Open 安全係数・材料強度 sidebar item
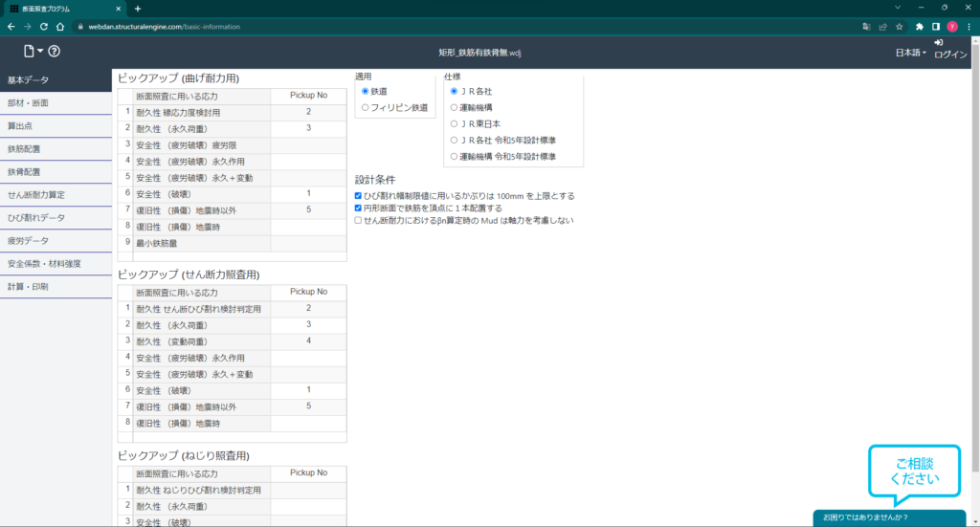980x527 pixels. click(x=56, y=264)
